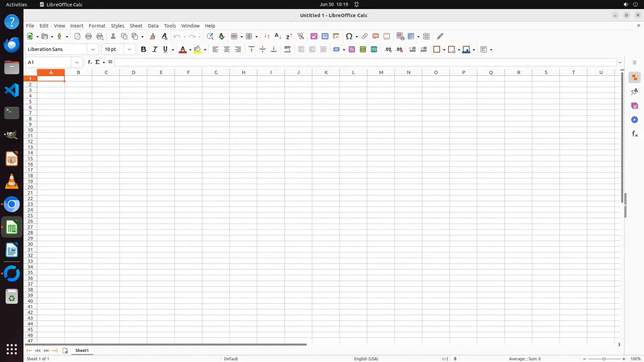Image resolution: width=644 pixels, height=362 pixels.
Task: Click the zoom slider in status bar
Action: point(604,359)
